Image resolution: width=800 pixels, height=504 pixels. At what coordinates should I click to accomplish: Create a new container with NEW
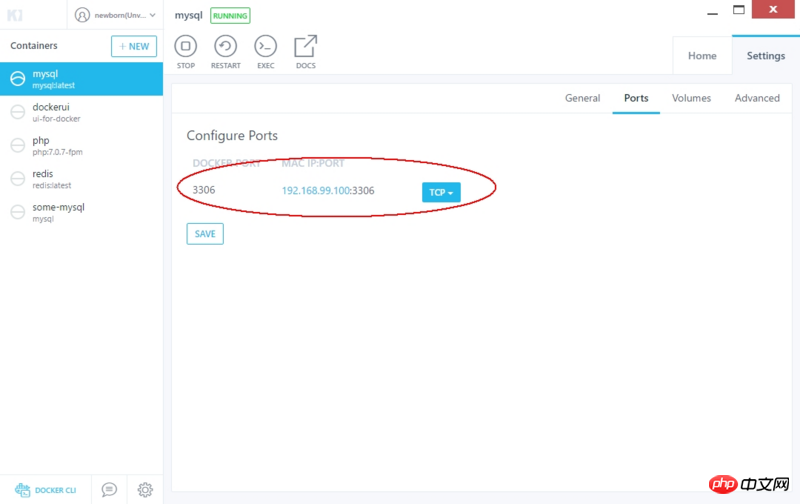pyautogui.click(x=134, y=46)
